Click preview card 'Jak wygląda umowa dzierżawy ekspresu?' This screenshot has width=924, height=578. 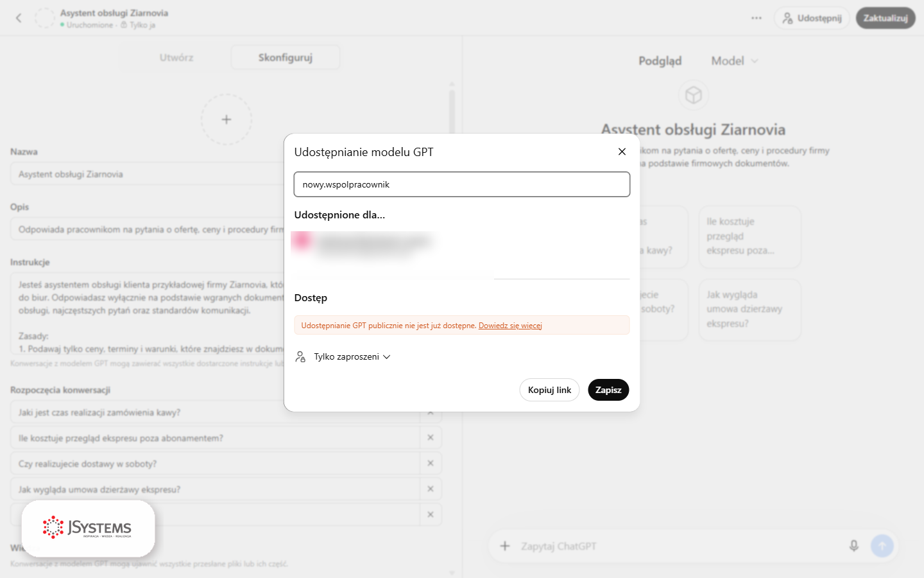click(749, 310)
